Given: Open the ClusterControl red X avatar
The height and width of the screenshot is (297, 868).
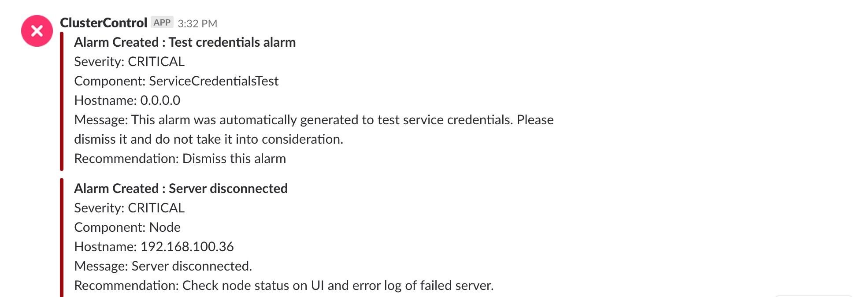Looking at the screenshot, I should (x=37, y=31).
